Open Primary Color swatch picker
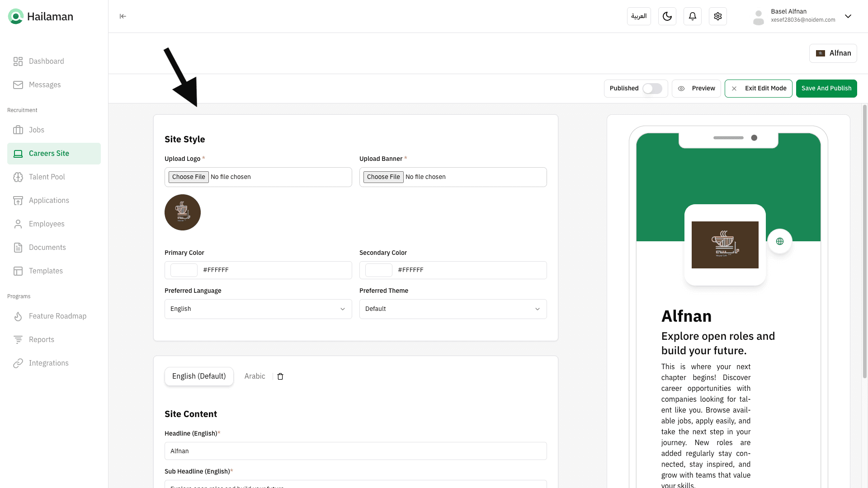The image size is (868, 488). click(184, 270)
